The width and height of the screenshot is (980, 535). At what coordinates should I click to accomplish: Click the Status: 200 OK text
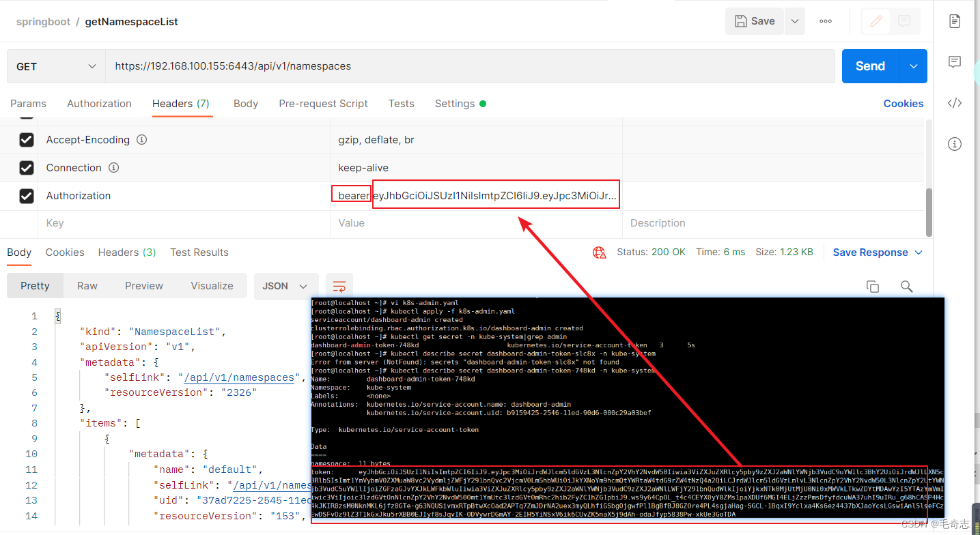pyautogui.click(x=651, y=252)
